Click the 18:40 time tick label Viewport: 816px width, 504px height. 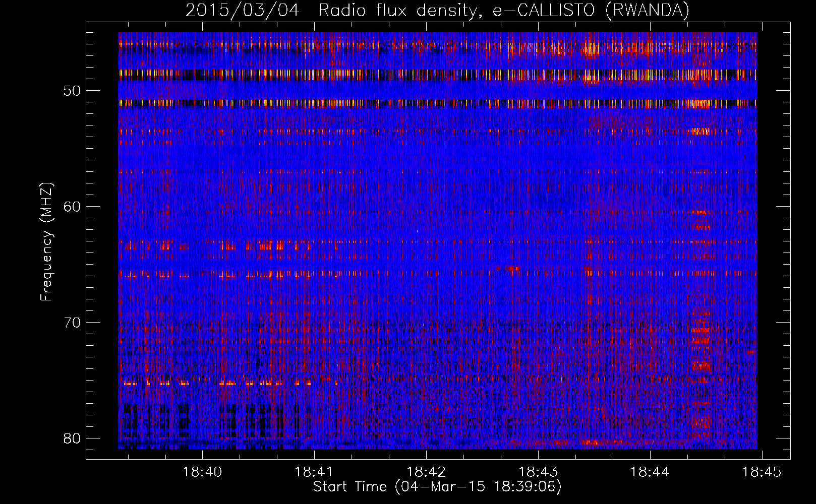202,472
